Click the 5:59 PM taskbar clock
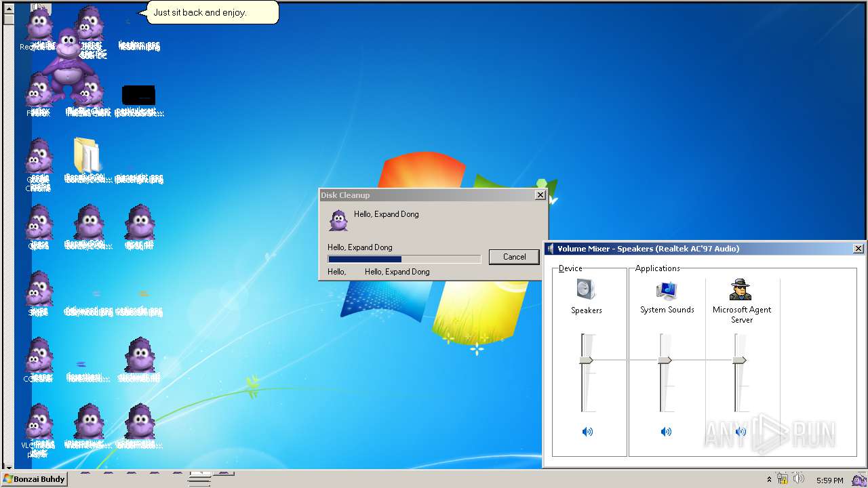Screen dimensions: 868x488 830,480
